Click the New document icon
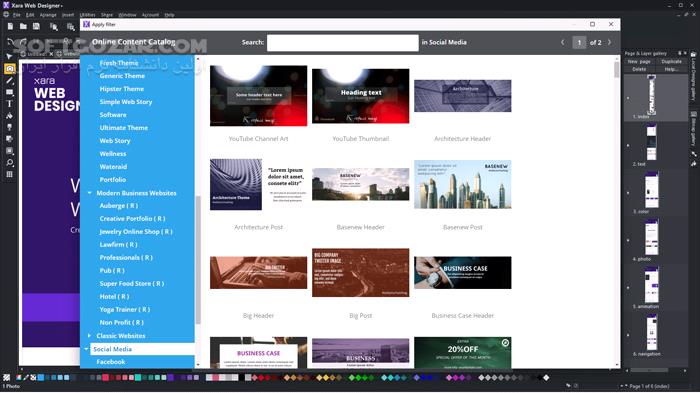The image size is (700, 393). 10,27
